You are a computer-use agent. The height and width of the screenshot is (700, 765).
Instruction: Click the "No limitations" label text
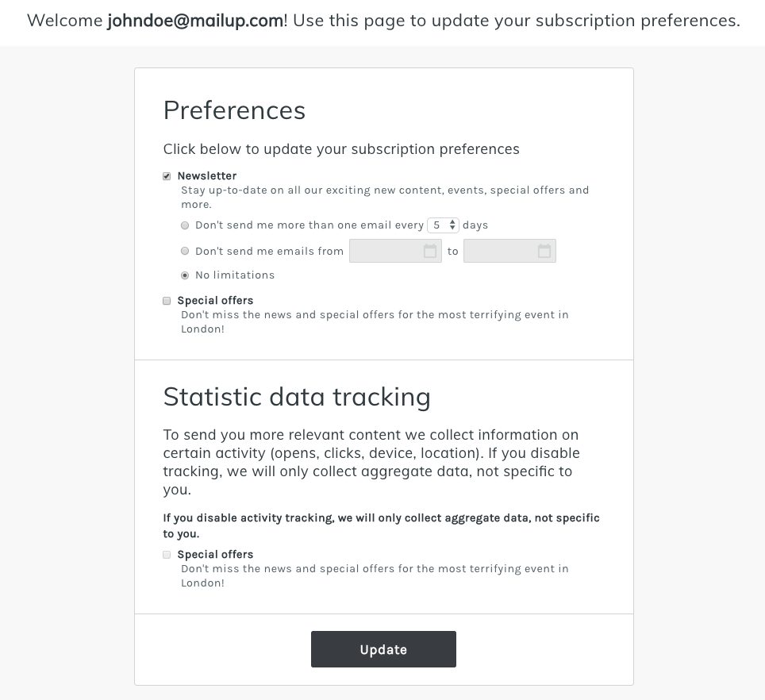click(x=235, y=275)
